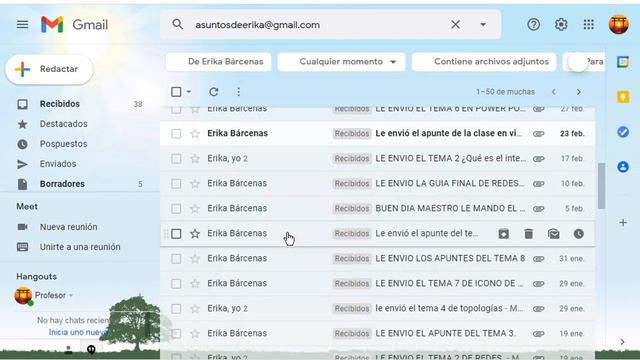Click Unirte a una reunión
640x360 pixels.
coord(80,247)
